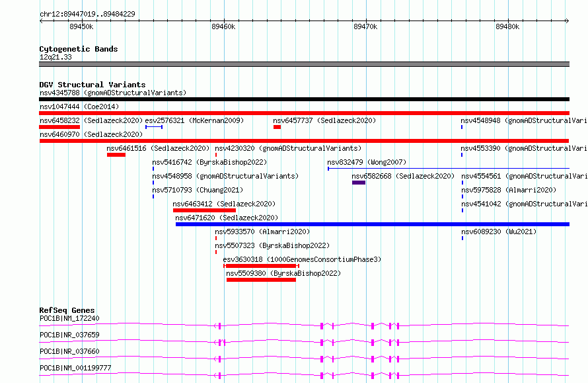The image size is (588, 383).
Task: Click the gray 12q21.33 band bar
Action: tap(304, 65)
